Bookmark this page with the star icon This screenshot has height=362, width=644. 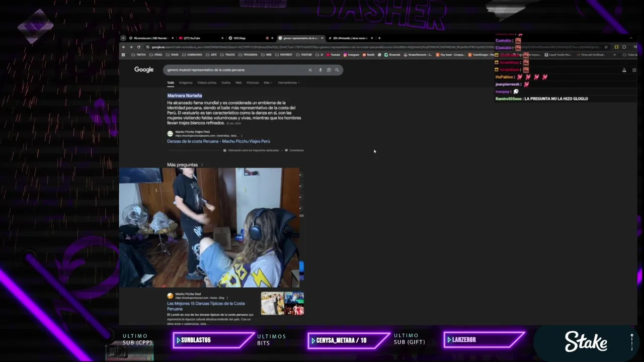click(606, 47)
